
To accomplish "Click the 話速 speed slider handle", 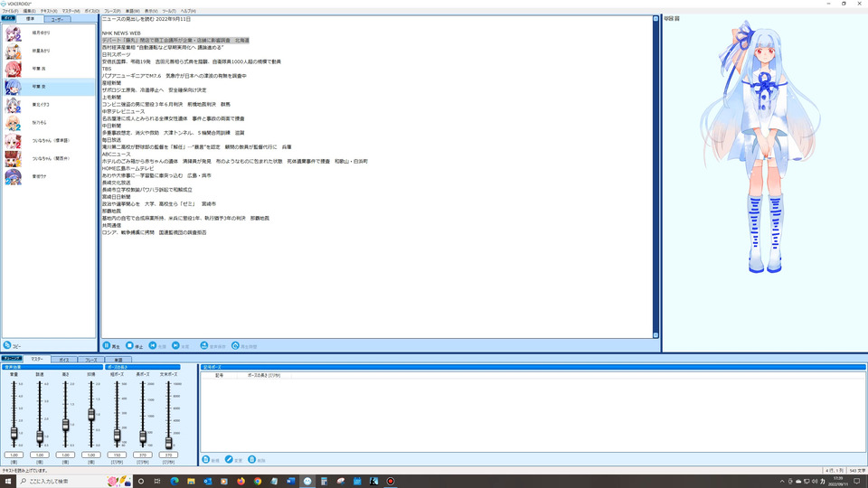I will tap(39, 437).
